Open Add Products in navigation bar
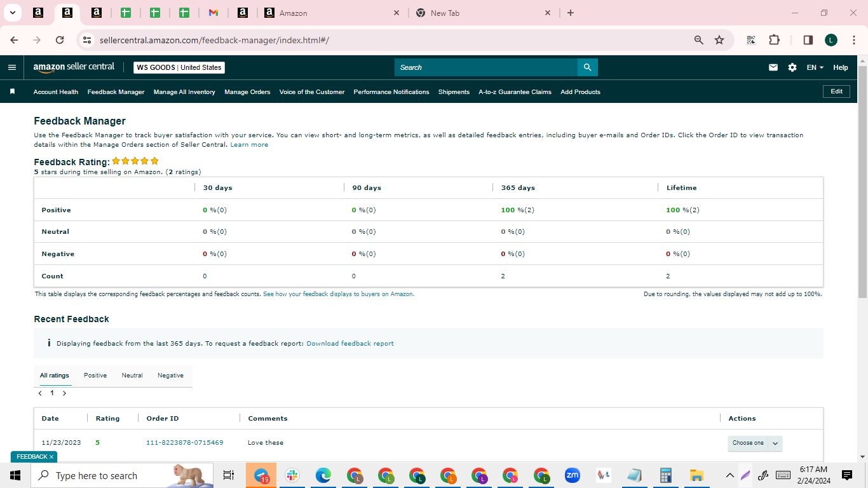 coord(580,92)
